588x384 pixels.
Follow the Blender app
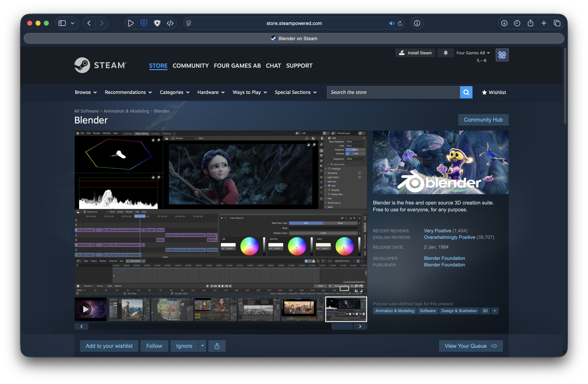(154, 346)
